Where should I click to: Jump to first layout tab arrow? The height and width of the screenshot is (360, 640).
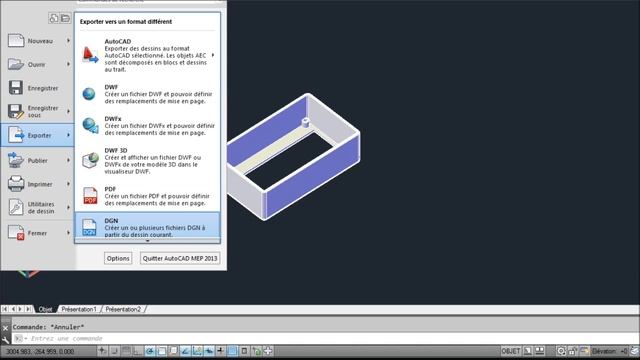(x=5, y=309)
